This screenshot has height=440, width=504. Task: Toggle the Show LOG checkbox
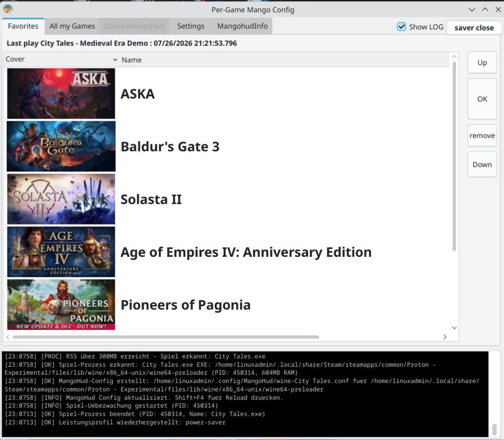[x=402, y=27]
